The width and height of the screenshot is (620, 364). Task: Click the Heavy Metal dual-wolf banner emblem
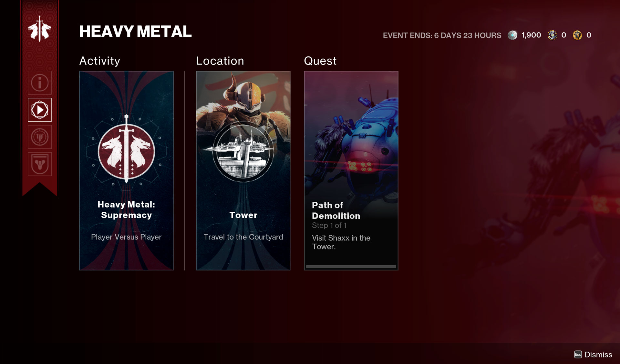[40, 29]
